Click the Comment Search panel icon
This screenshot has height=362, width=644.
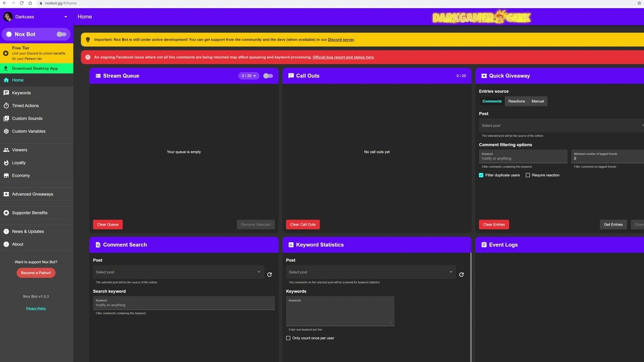click(98, 245)
